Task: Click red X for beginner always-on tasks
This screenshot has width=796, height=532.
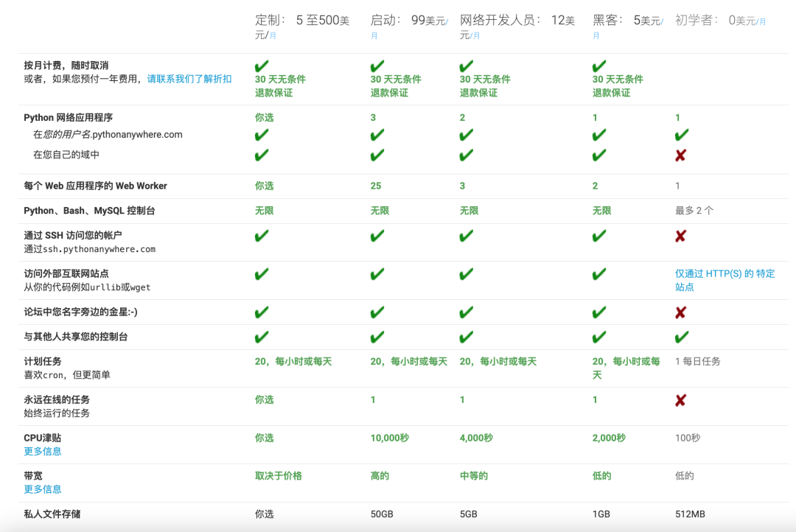Action: 681,400
